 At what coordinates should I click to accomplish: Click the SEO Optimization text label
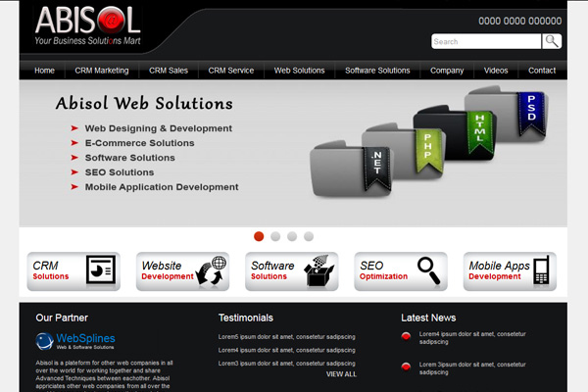[383, 270]
